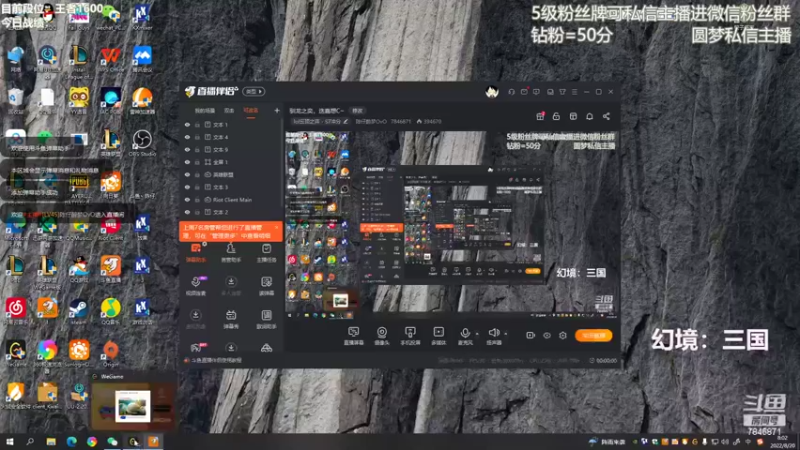Switch to the orange highlighted scene tab
The image size is (800, 450).
251,110
